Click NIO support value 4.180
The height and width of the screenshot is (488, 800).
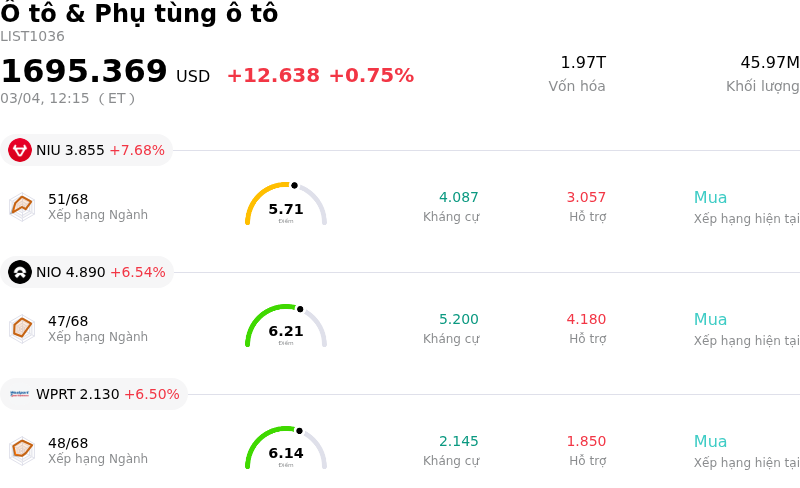tap(586, 320)
